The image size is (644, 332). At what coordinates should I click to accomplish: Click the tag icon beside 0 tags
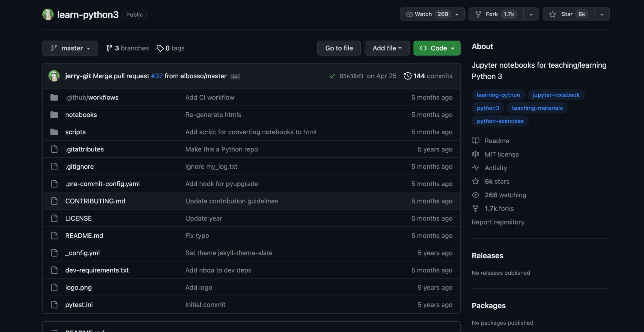[160, 48]
